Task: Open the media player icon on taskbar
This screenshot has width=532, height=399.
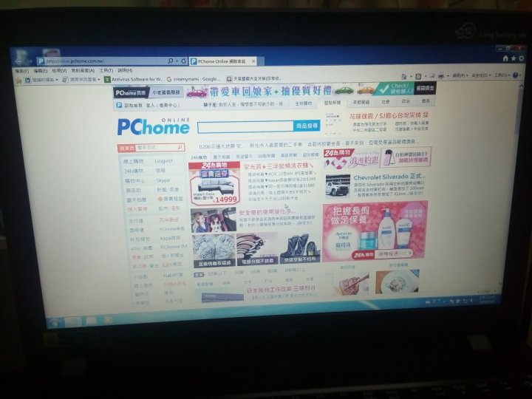Action: click(x=108, y=320)
